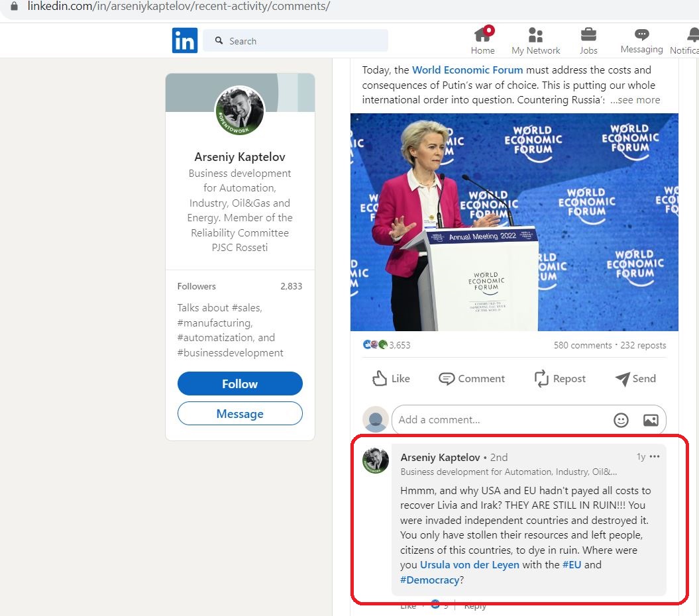Follow Arseniy Kaptelov

(240, 384)
